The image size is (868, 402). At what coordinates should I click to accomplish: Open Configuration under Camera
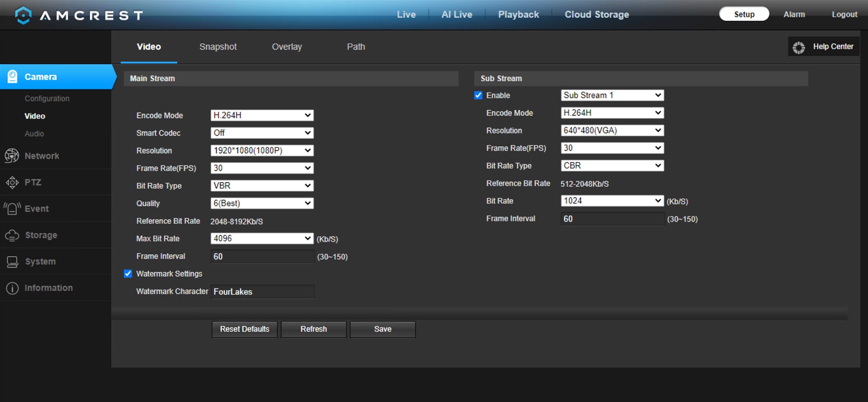click(47, 99)
